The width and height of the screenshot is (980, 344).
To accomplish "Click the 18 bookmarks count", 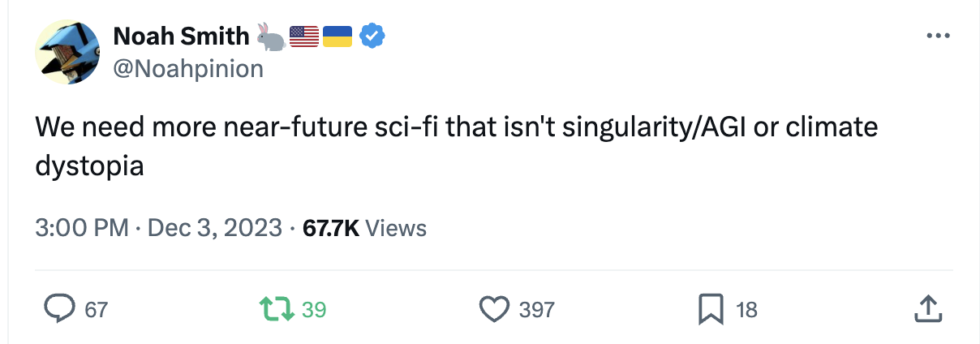I will click(x=746, y=309).
